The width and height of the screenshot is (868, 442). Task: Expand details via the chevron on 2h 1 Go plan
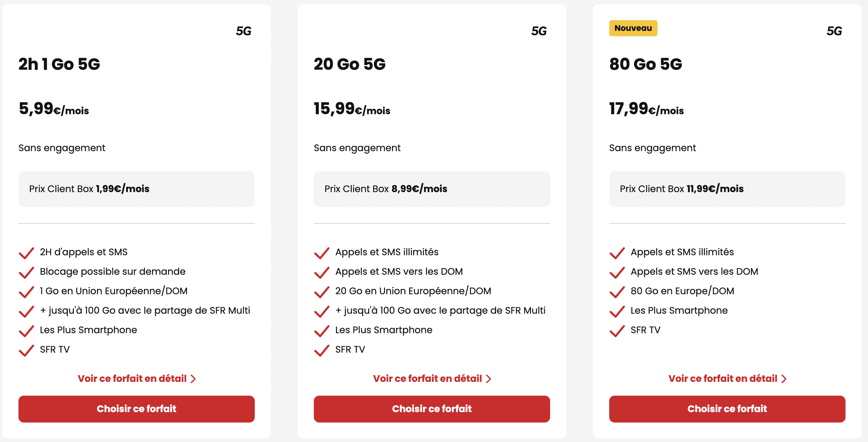(194, 379)
